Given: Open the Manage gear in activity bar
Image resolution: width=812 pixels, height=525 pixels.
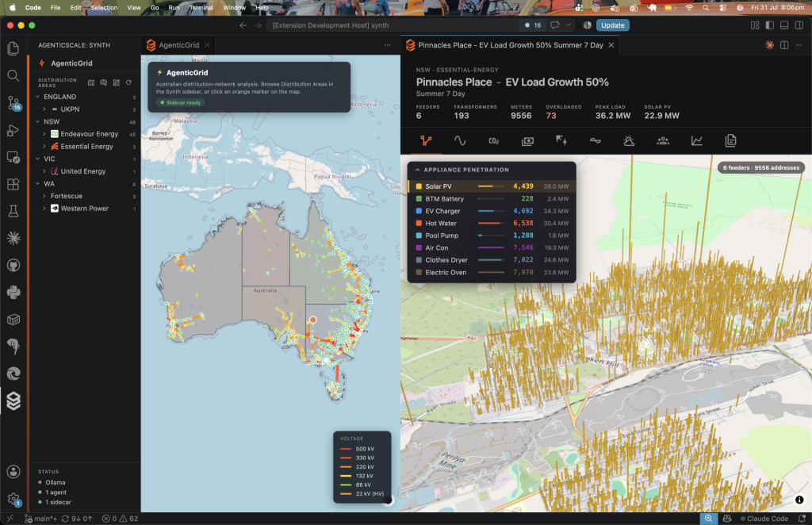Looking at the screenshot, I should [x=13, y=499].
